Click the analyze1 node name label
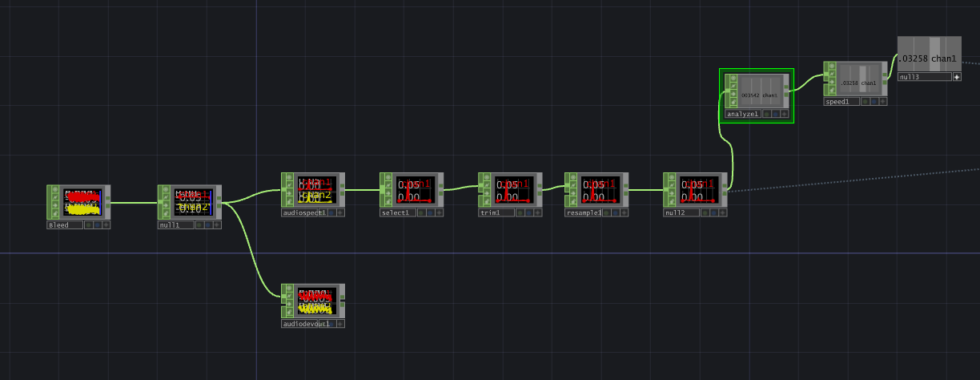980x380 pixels. click(x=741, y=114)
